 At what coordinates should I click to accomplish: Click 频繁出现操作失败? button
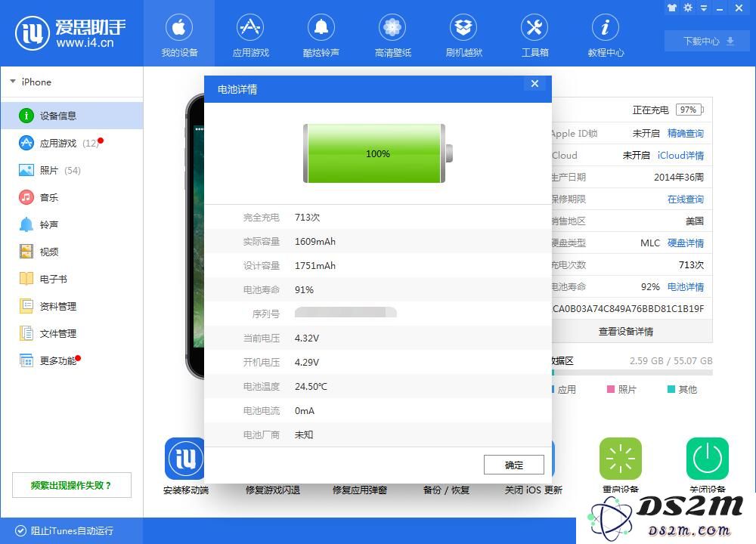[71, 485]
